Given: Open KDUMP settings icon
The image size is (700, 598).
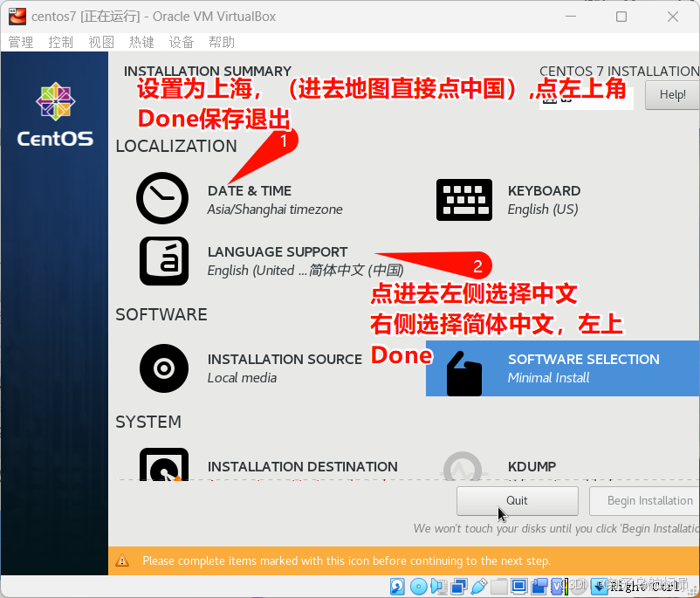Looking at the screenshot, I should 463,466.
